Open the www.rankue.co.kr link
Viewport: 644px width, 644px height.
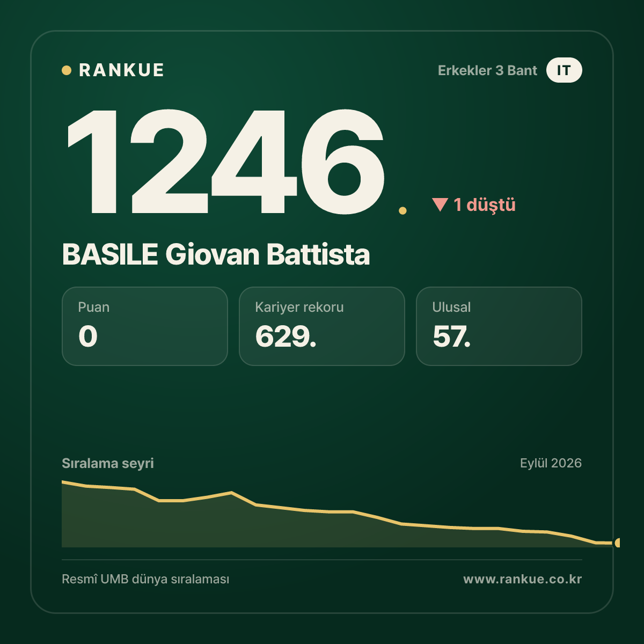523,580
